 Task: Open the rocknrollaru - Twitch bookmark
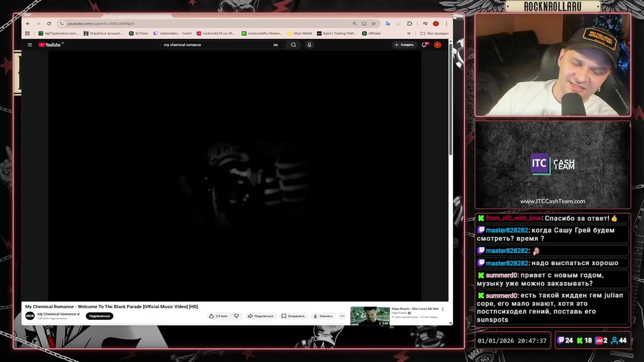click(173, 33)
